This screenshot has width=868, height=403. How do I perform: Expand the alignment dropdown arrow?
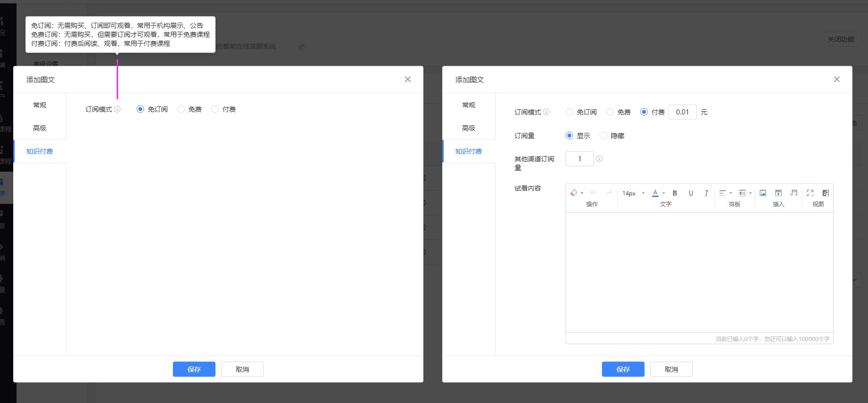730,193
